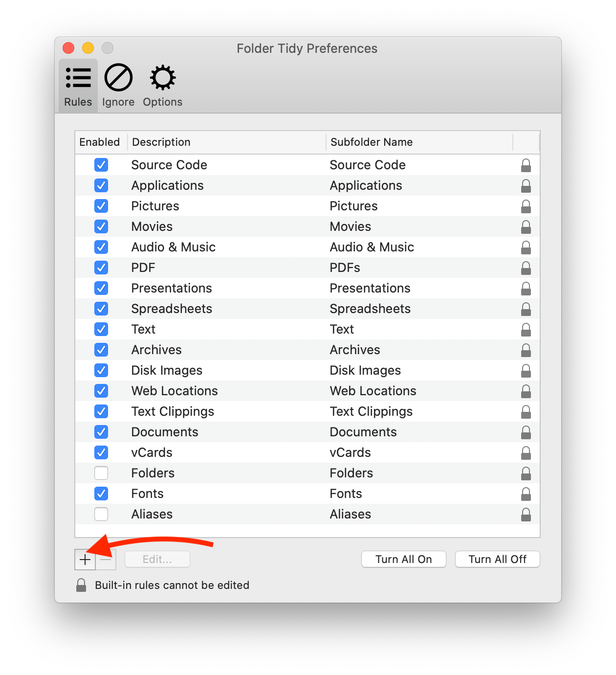The width and height of the screenshot is (616, 675).
Task: Click the lock icon in Text row
Action: tap(526, 330)
